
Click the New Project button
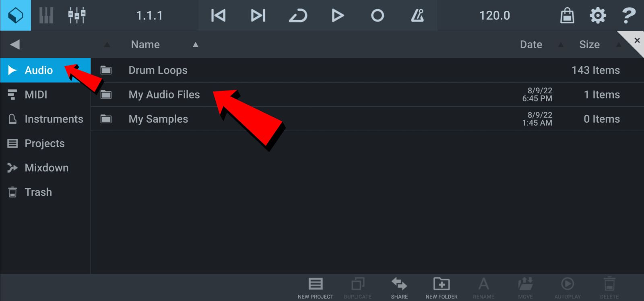point(315,288)
